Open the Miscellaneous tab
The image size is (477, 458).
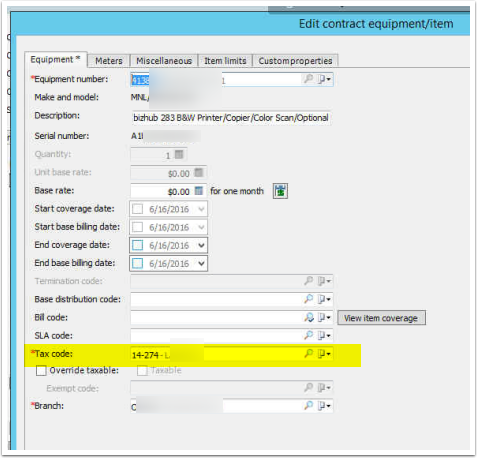click(x=164, y=61)
